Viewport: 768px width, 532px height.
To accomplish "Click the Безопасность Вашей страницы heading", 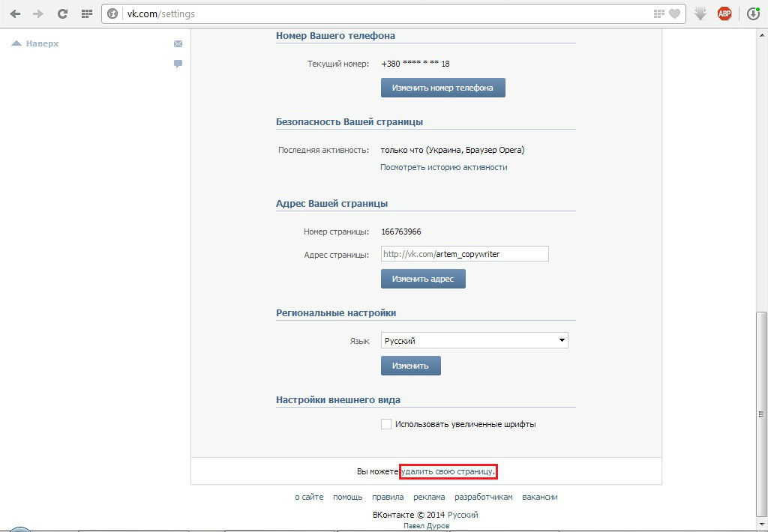I will click(349, 122).
